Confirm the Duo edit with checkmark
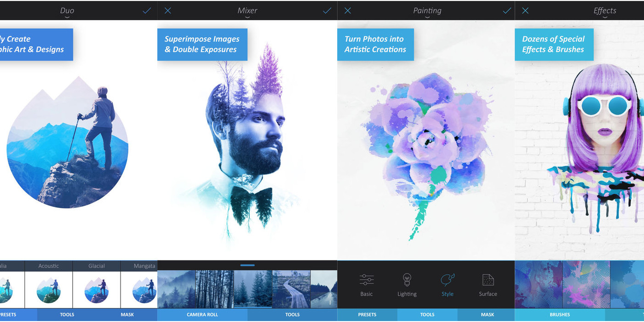The width and height of the screenshot is (644, 322). click(147, 11)
